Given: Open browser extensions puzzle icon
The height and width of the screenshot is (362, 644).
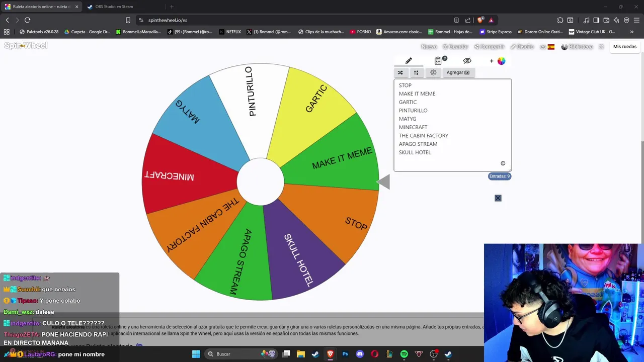Looking at the screenshot, I should click(560, 20).
